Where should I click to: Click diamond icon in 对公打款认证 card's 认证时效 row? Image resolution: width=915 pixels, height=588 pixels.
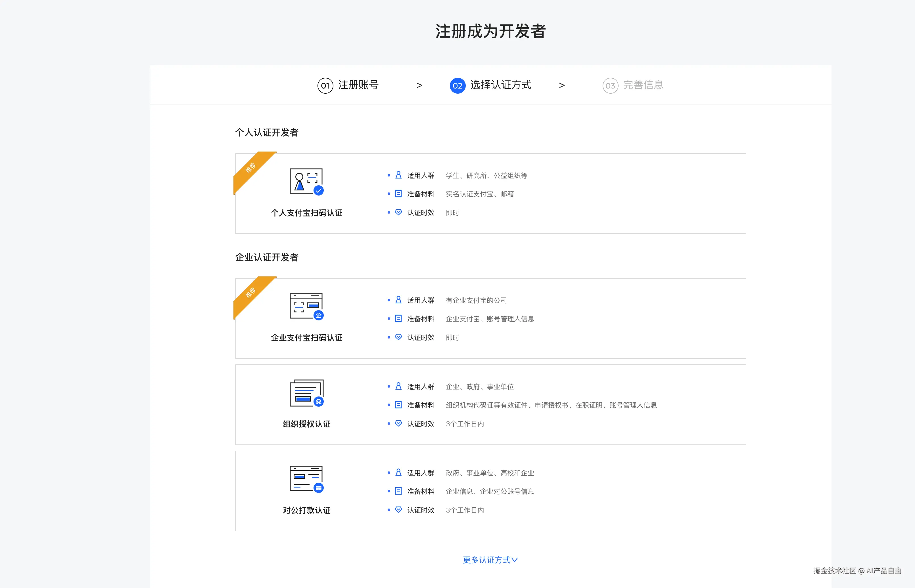click(398, 510)
